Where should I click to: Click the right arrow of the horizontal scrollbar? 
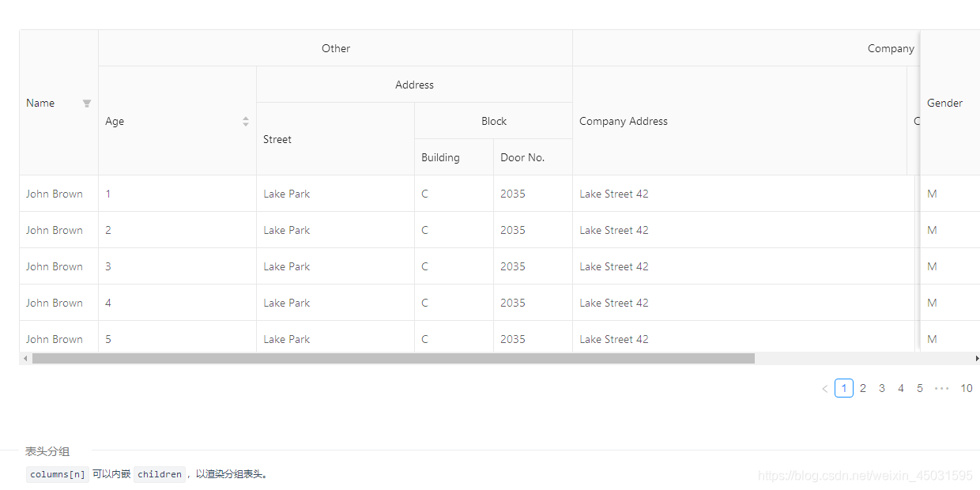(x=975, y=358)
